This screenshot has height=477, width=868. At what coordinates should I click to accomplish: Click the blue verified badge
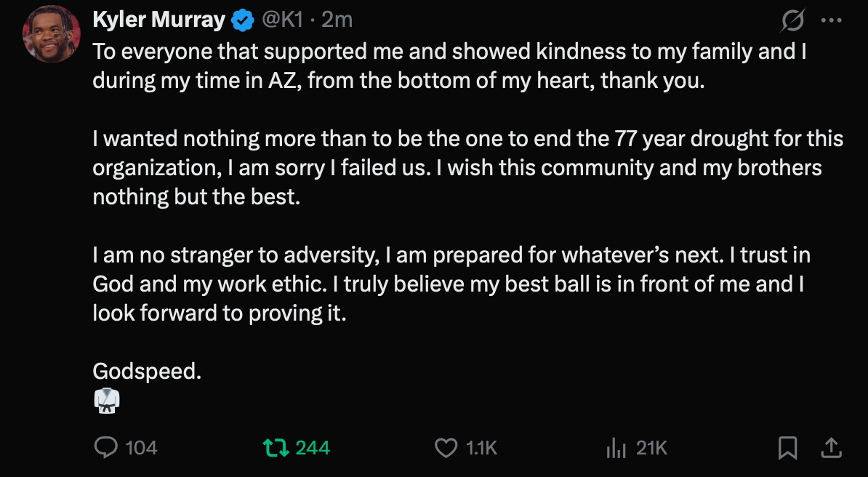pos(241,20)
